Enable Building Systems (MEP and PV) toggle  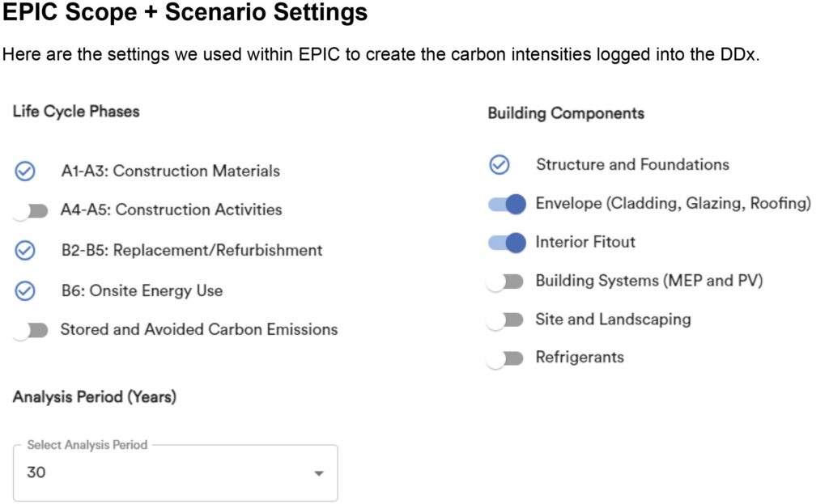pos(506,281)
